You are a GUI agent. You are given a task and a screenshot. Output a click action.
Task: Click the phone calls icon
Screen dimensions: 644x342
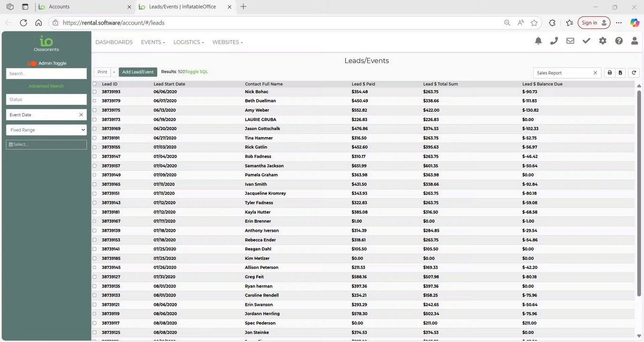554,41
